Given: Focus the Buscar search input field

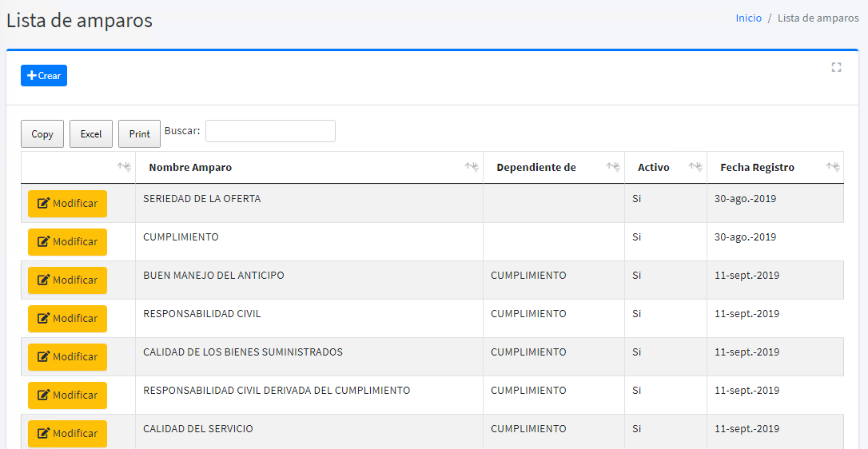Looking at the screenshot, I should (270, 131).
